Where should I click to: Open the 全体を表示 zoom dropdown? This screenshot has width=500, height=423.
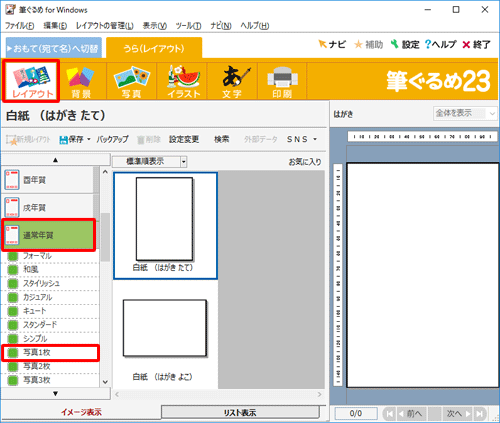pyautogui.click(x=465, y=113)
